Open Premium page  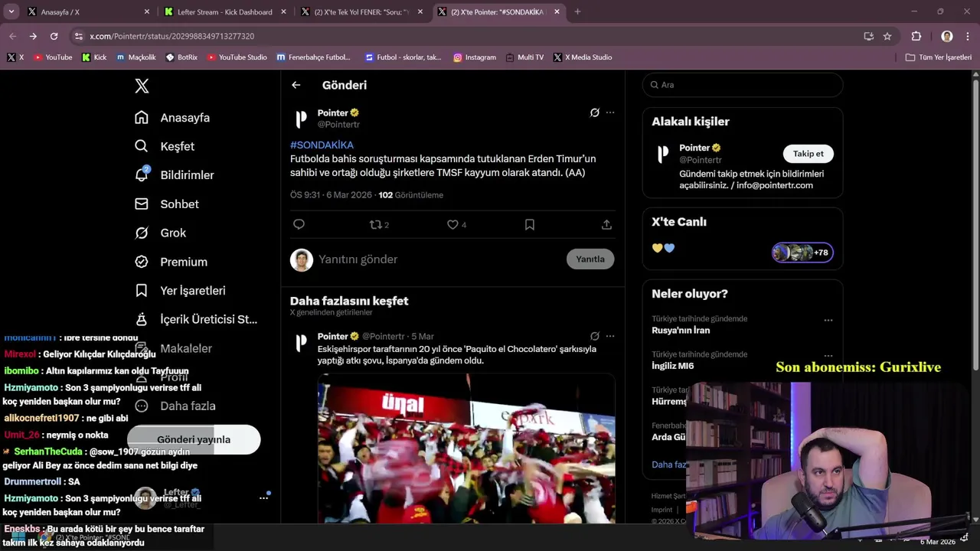tap(171, 262)
